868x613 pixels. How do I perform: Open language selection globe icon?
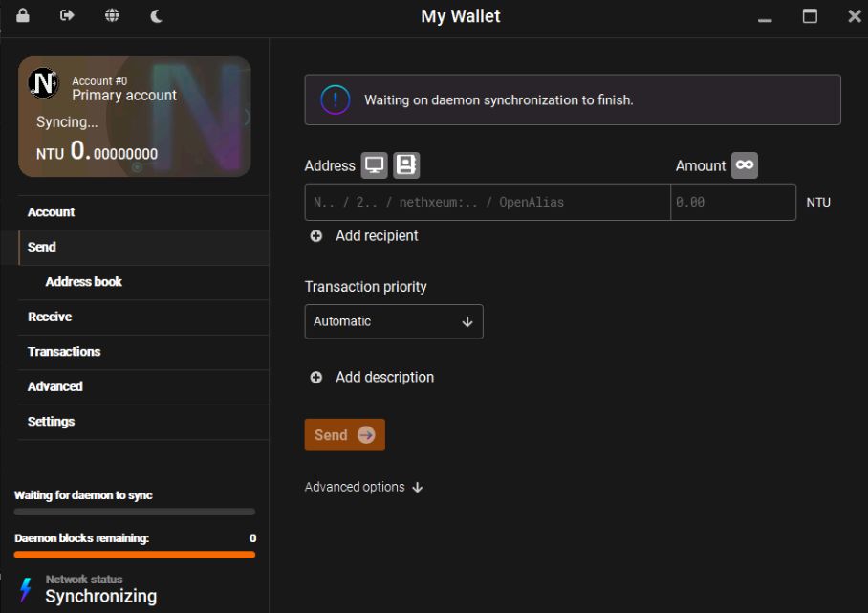tap(112, 15)
